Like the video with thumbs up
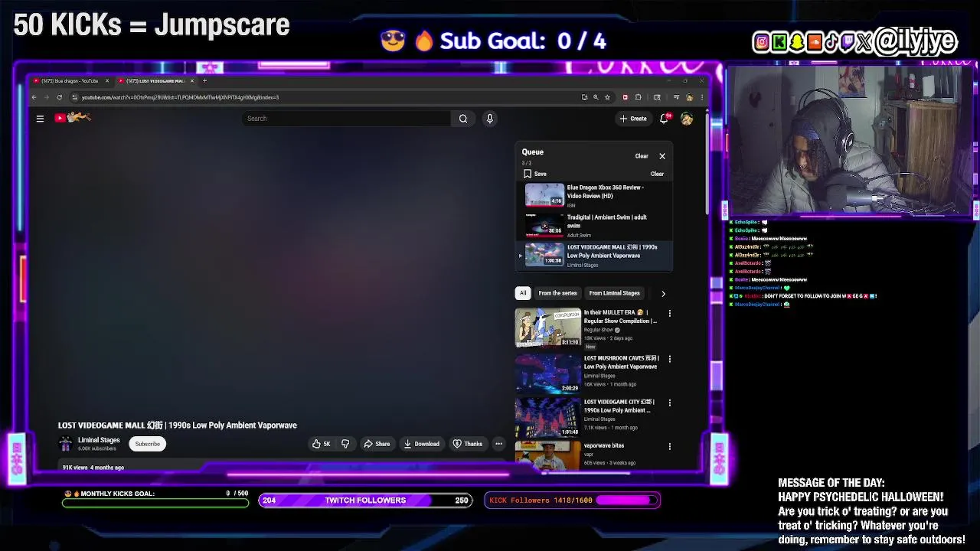Viewport: 980px width, 551px height. (x=321, y=444)
